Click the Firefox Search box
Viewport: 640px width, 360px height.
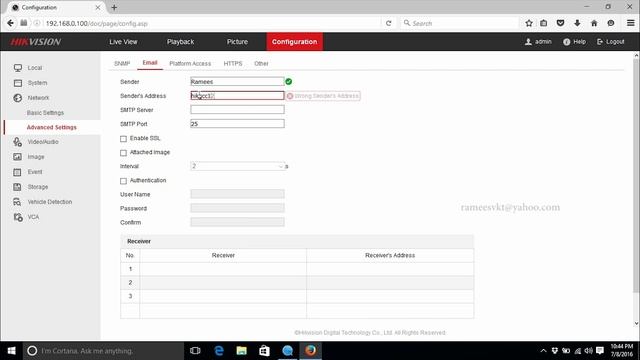pyautogui.click(x=459, y=23)
